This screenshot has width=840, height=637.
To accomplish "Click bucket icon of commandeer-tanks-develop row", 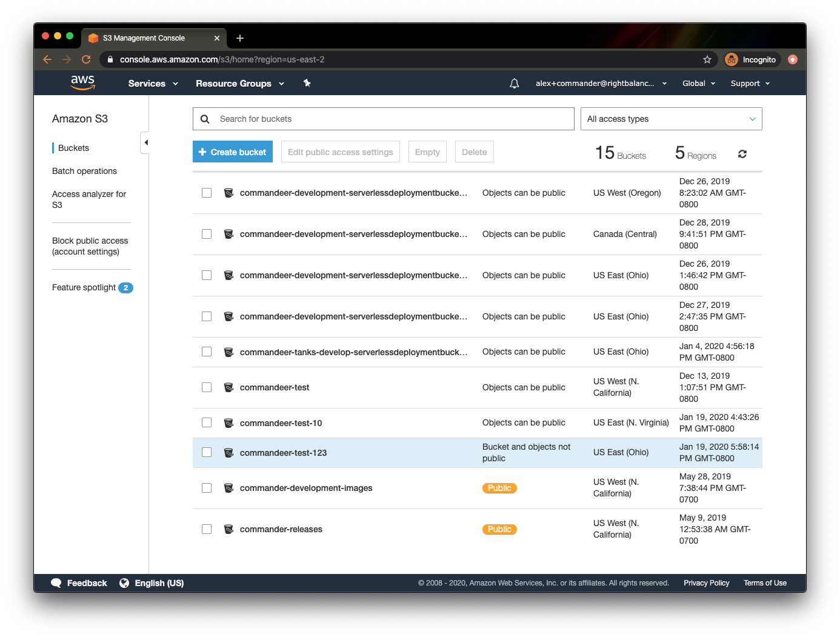I will pyautogui.click(x=228, y=352).
